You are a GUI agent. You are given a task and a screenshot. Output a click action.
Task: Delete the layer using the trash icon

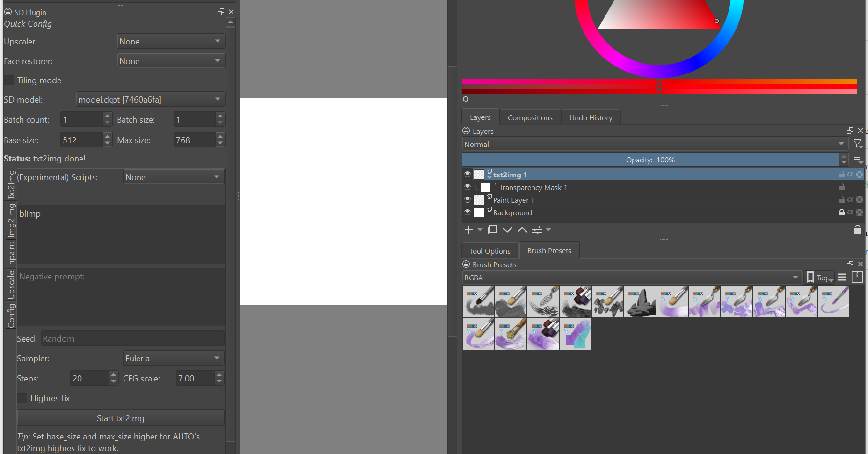tap(857, 230)
